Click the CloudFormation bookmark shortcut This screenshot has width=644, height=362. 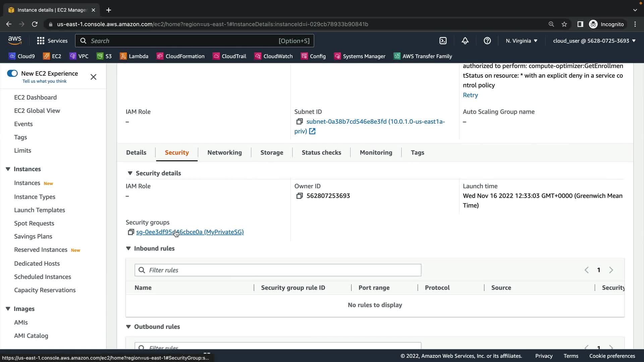click(180, 56)
